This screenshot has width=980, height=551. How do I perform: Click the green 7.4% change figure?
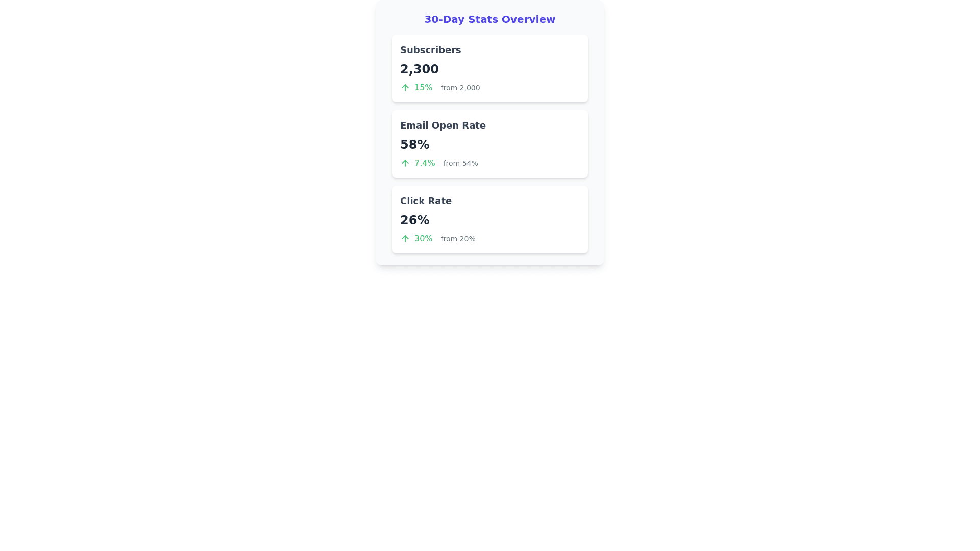[424, 163]
